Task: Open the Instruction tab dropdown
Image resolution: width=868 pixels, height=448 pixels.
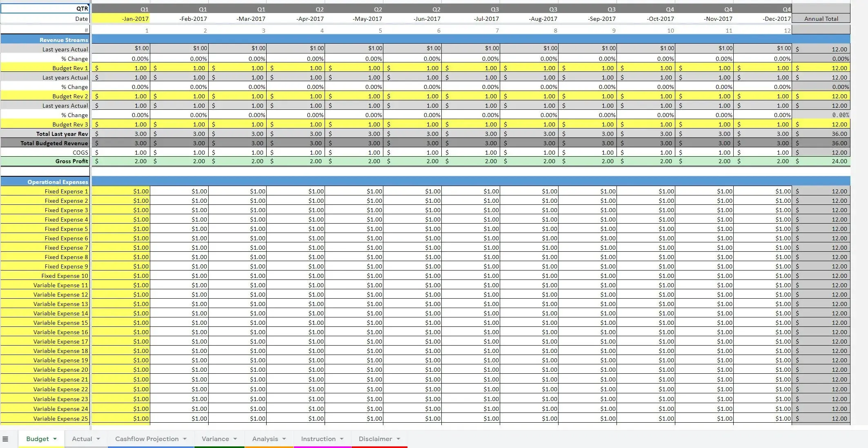Action: point(341,438)
